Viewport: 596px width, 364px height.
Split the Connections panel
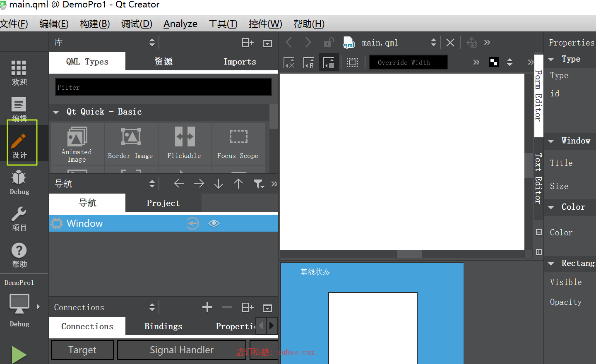coord(248,307)
